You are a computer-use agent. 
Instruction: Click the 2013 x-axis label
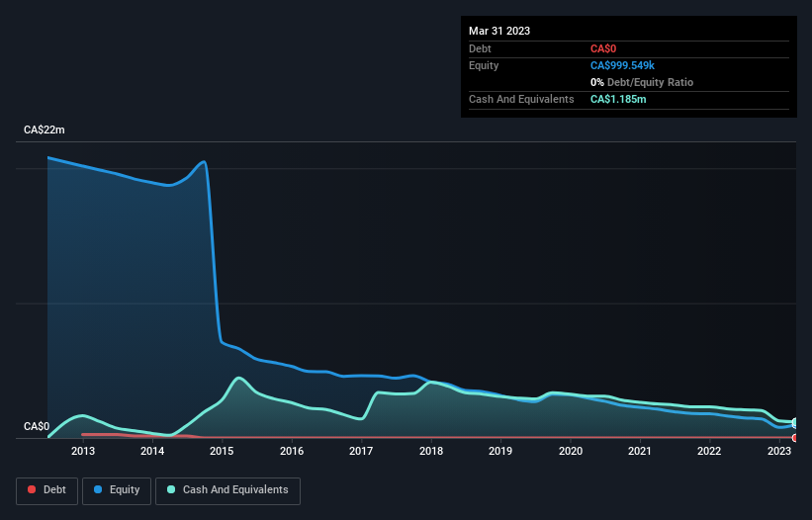(83, 451)
